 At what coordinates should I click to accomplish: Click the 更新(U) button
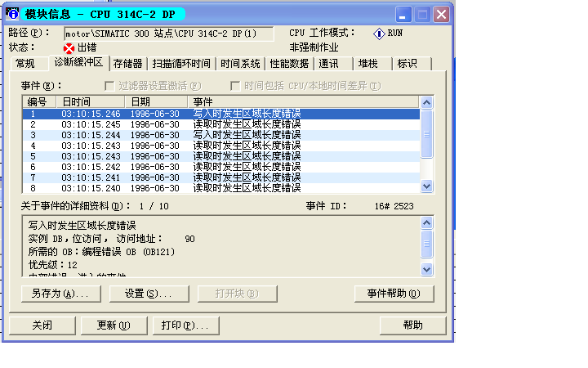click(x=114, y=325)
